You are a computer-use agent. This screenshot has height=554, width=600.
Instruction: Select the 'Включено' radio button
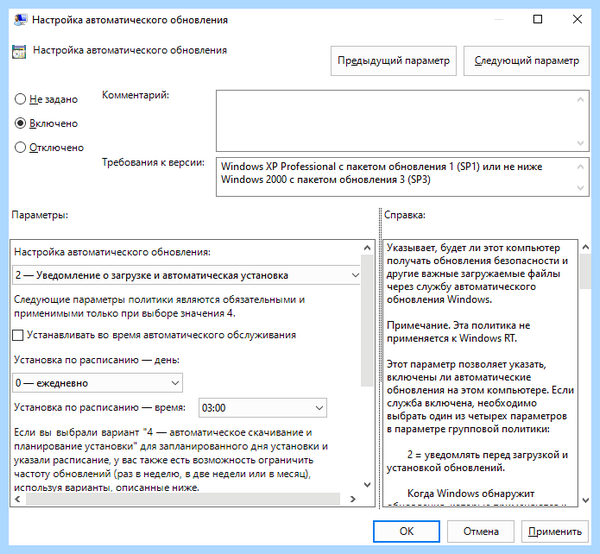pyautogui.click(x=20, y=123)
